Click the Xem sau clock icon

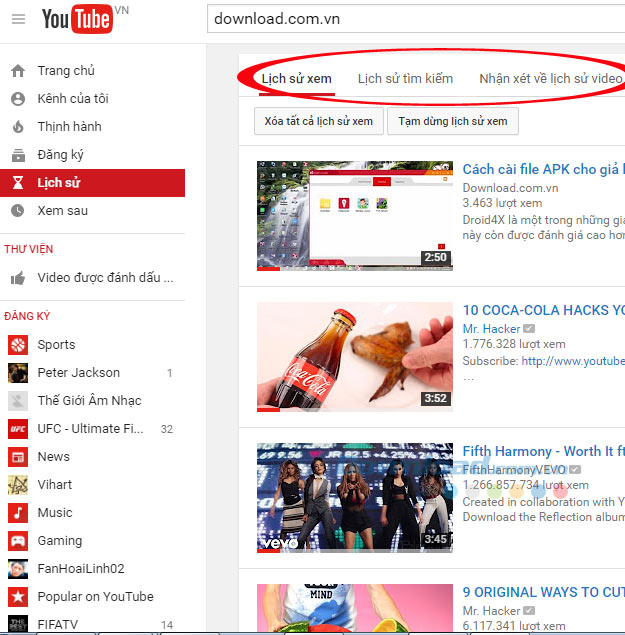pos(18,211)
